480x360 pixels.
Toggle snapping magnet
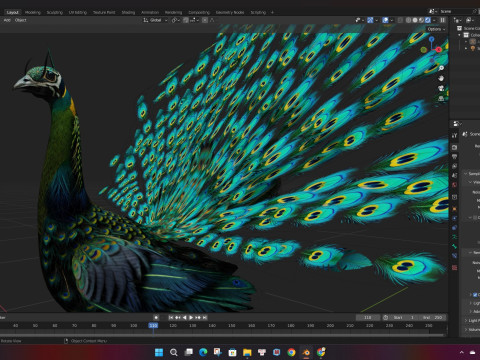[186, 20]
